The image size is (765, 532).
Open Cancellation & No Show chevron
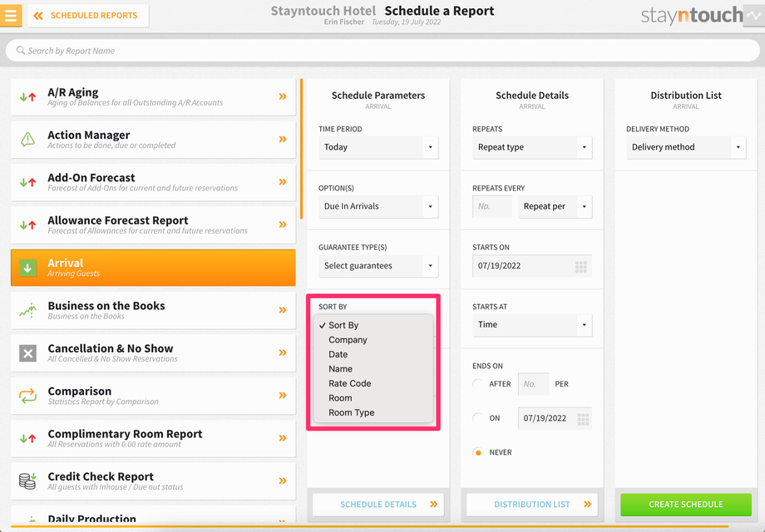(x=283, y=352)
